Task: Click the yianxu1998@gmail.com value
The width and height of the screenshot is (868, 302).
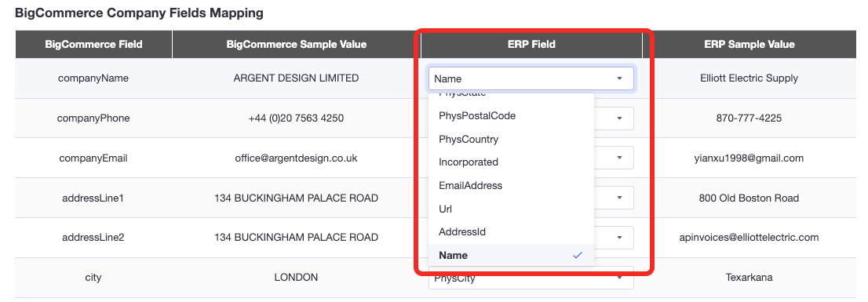Action: point(749,158)
